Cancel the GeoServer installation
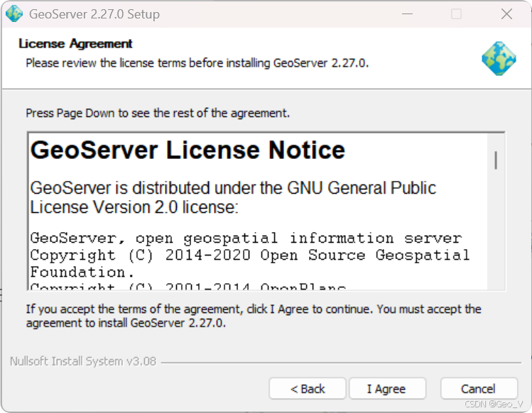This screenshot has height=413, width=532. click(x=479, y=389)
